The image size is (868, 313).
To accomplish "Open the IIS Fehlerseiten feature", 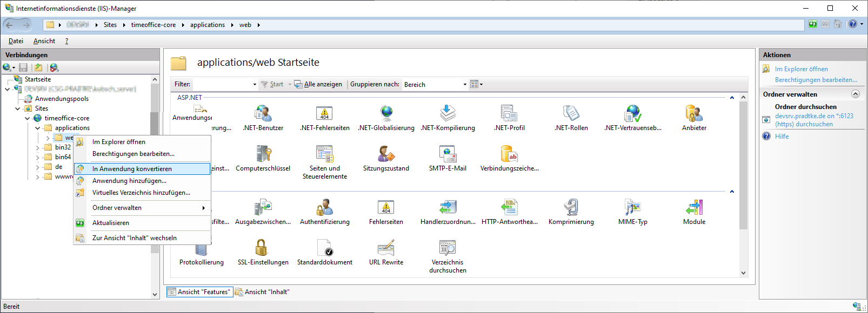I will (386, 212).
